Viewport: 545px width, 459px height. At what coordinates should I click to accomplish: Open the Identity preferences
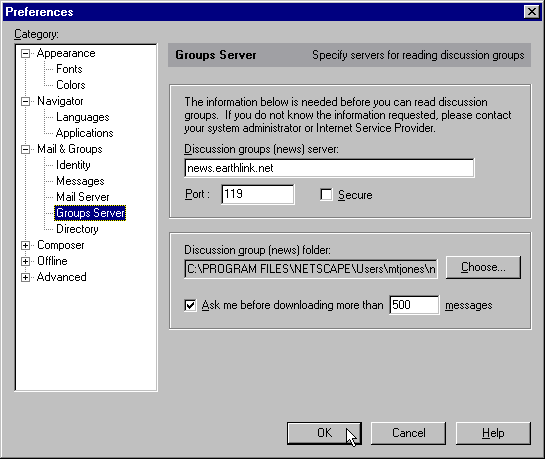[x=73, y=165]
